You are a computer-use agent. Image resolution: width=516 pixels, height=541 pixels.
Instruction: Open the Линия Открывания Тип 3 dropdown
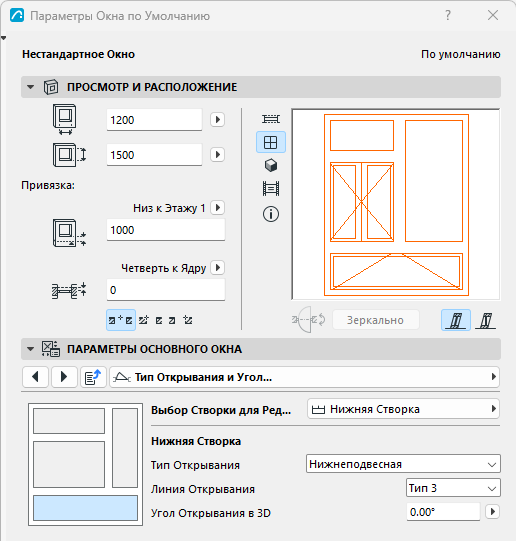[x=453, y=488]
